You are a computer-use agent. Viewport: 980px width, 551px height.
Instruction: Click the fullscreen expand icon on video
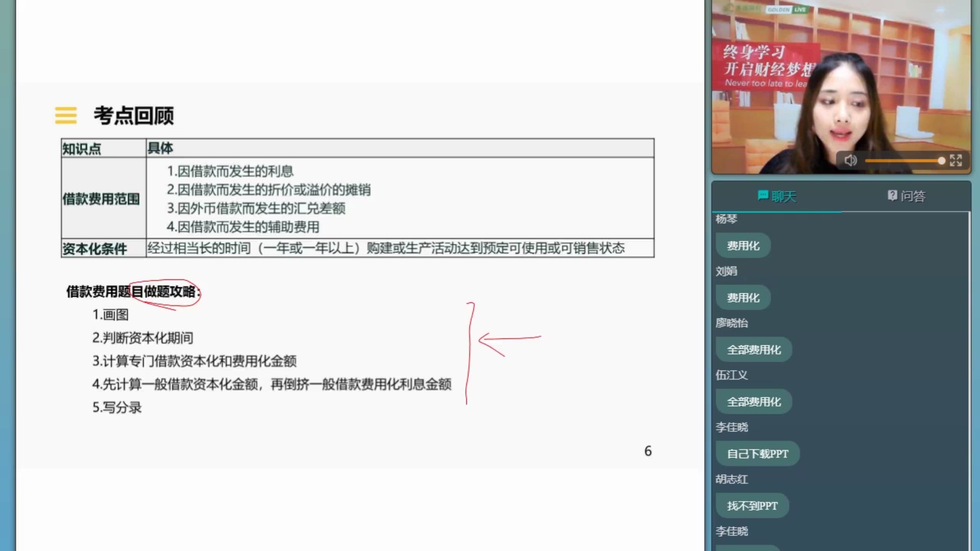[956, 161]
